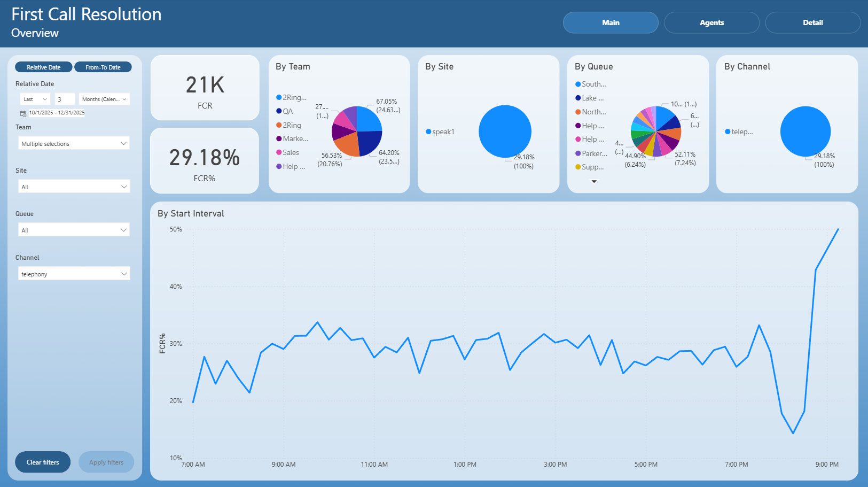868x487 pixels.
Task: Open the Team multiple selections dropdown
Action: point(74,143)
